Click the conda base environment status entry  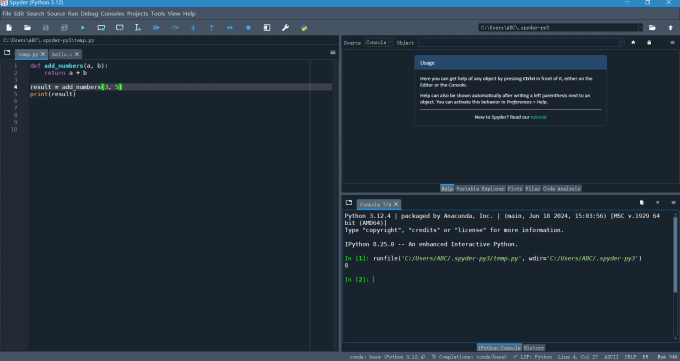[388, 357]
